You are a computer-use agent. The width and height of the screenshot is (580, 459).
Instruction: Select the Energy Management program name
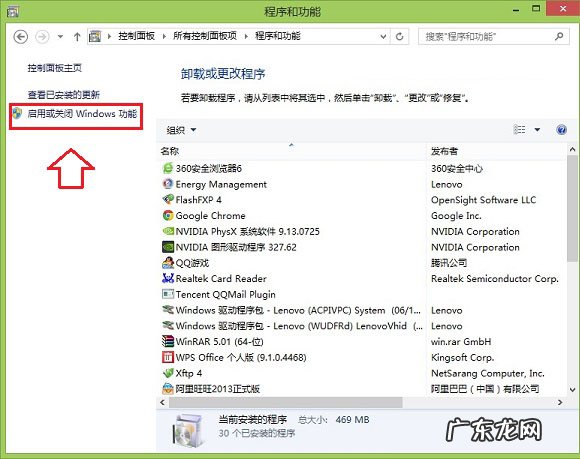[x=221, y=185]
